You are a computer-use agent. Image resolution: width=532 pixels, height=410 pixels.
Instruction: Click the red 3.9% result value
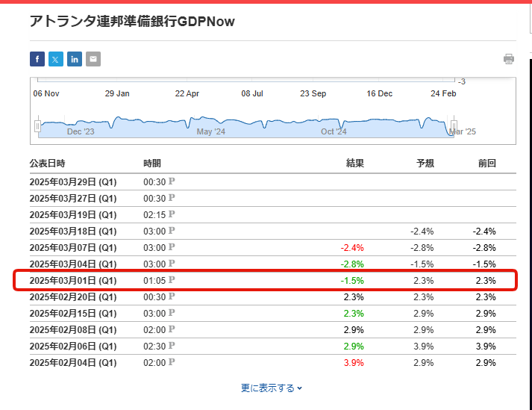coord(354,363)
